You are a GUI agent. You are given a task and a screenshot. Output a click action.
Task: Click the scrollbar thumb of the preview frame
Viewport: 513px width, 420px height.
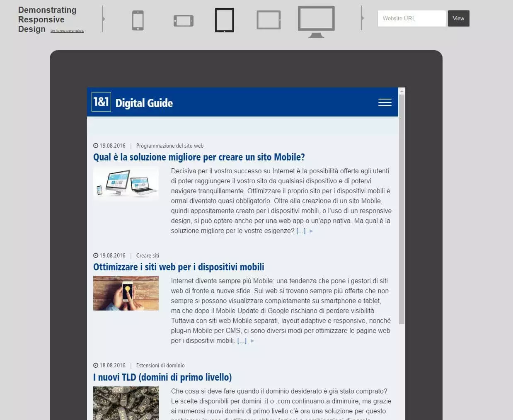402,209
